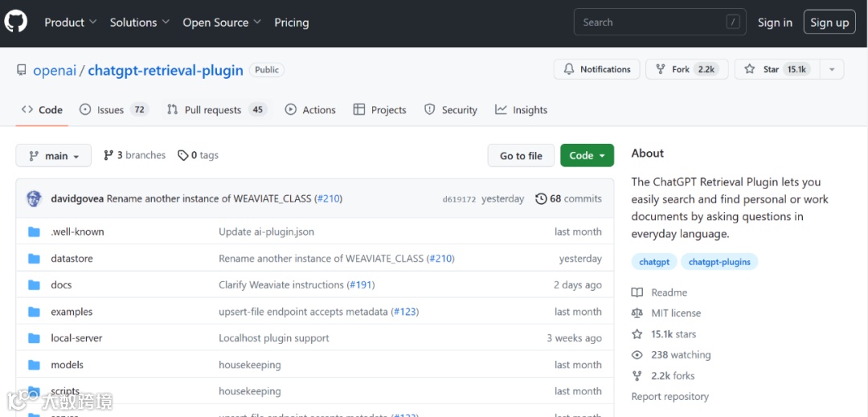Image resolution: width=868 pixels, height=417 pixels.
Task: Click the GitHub octocat logo
Action: [x=15, y=22]
